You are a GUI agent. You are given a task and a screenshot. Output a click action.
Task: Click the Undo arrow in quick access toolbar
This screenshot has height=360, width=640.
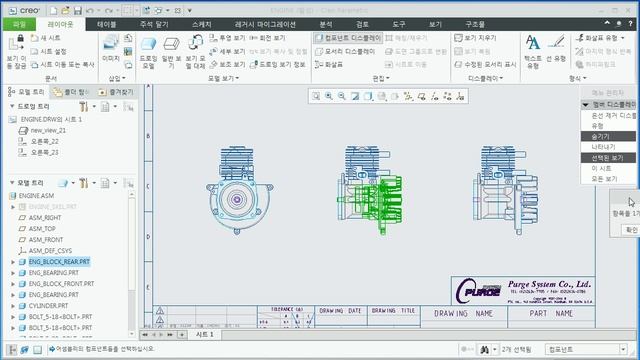coord(90,11)
